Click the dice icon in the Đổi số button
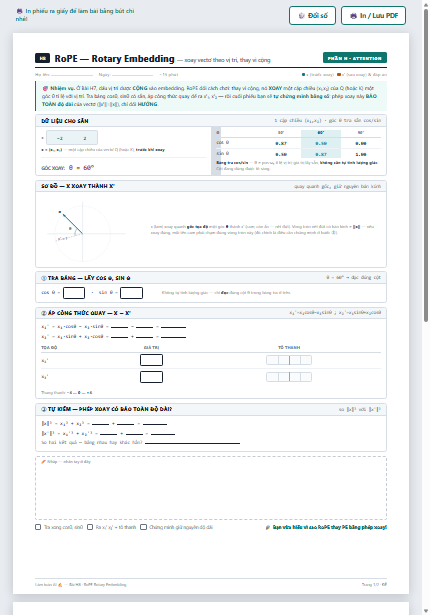The height and width of the screenshot is (615, 430). coord(302,16)
